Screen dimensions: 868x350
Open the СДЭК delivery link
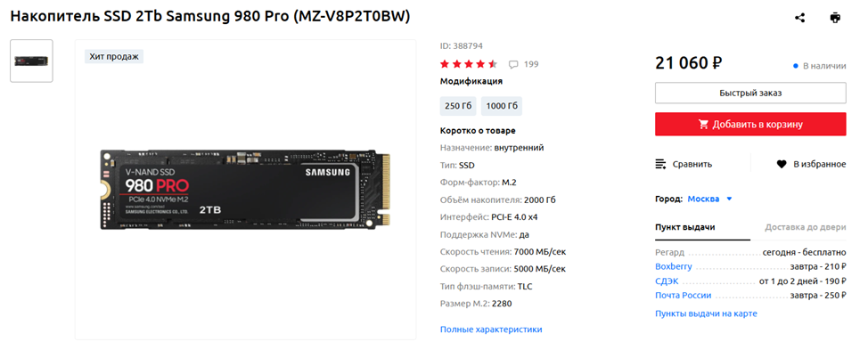click(x=667, y=281)
